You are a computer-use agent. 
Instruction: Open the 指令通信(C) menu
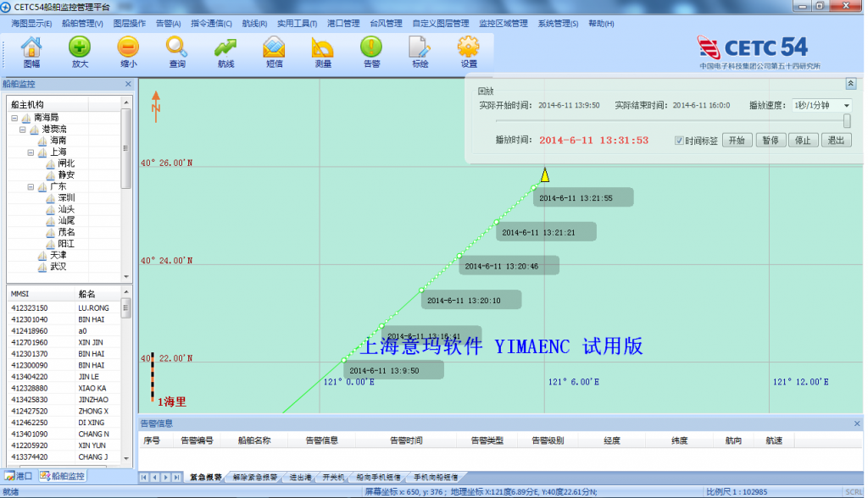pyautogui.click(x=211, y=23)
